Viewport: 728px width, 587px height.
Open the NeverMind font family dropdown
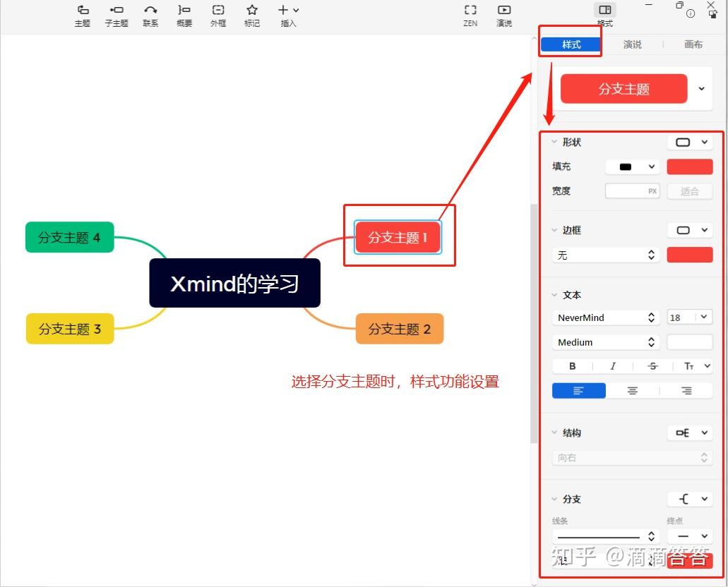click(x=605, y=317)
